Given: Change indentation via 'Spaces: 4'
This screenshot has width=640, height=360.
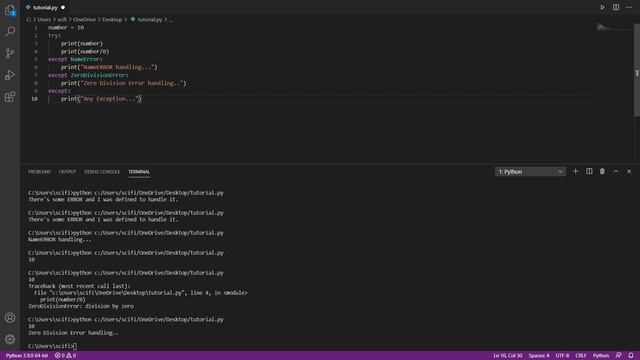Looking at the screenshot, I should coord(539,356).
